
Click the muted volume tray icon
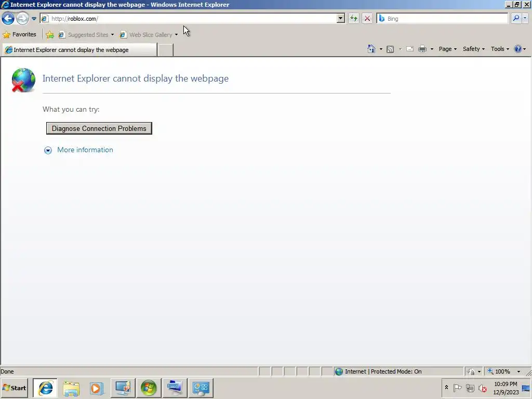(x=482, y=388)
